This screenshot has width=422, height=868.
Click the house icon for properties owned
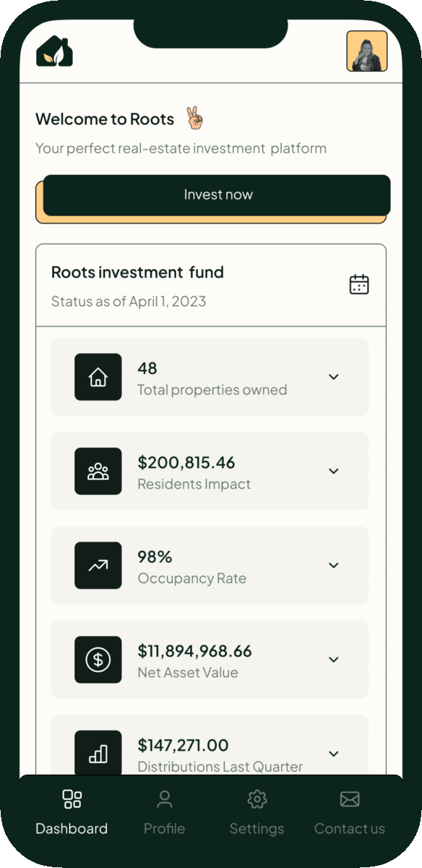pos(98,377)
